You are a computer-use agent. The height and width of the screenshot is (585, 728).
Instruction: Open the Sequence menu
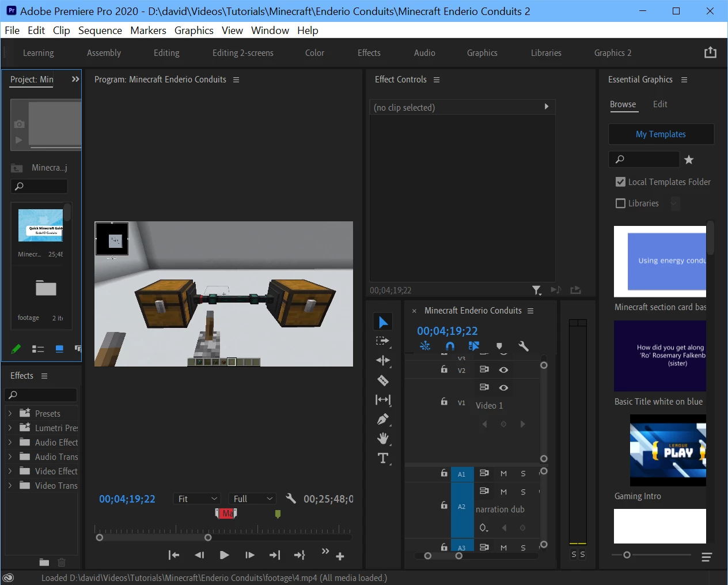100,31
